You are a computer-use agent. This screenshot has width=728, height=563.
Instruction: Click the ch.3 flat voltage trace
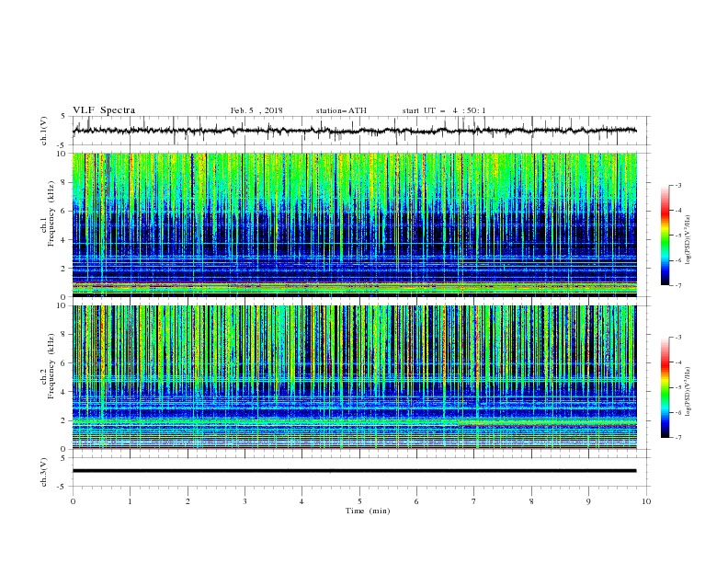(354, 471)
